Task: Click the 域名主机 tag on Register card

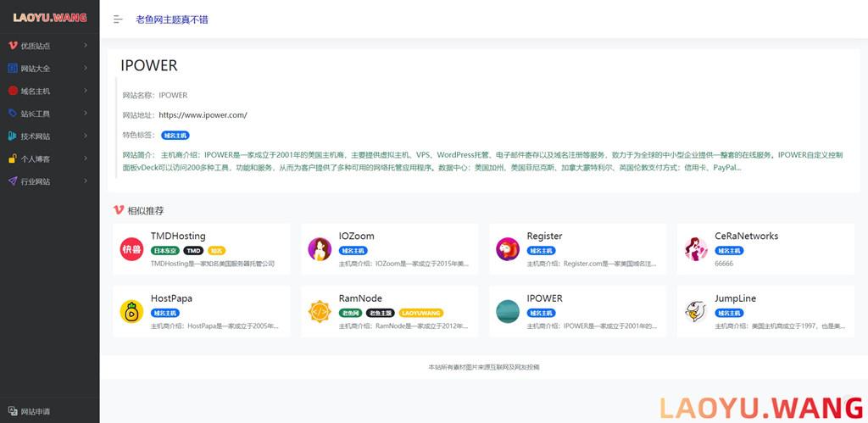Action: click(x=542, y=251)
